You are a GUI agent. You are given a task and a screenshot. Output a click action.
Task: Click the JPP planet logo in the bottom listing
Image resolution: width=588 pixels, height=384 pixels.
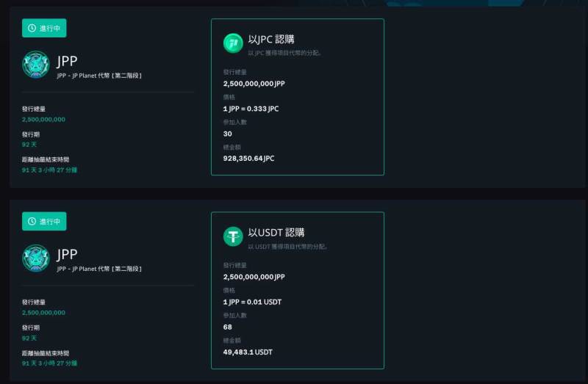(35, 258)
